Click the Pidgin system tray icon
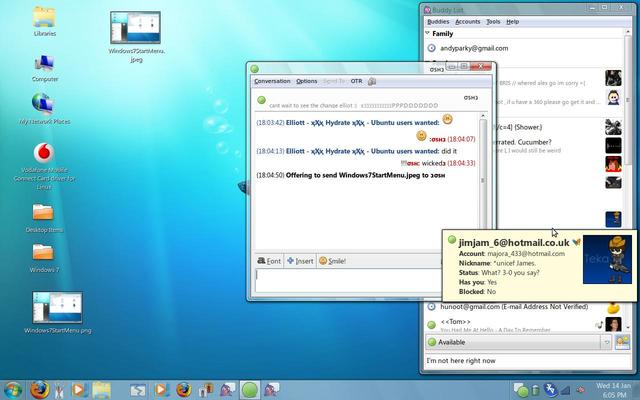This screenshot has height=400, width=640. 521,390
